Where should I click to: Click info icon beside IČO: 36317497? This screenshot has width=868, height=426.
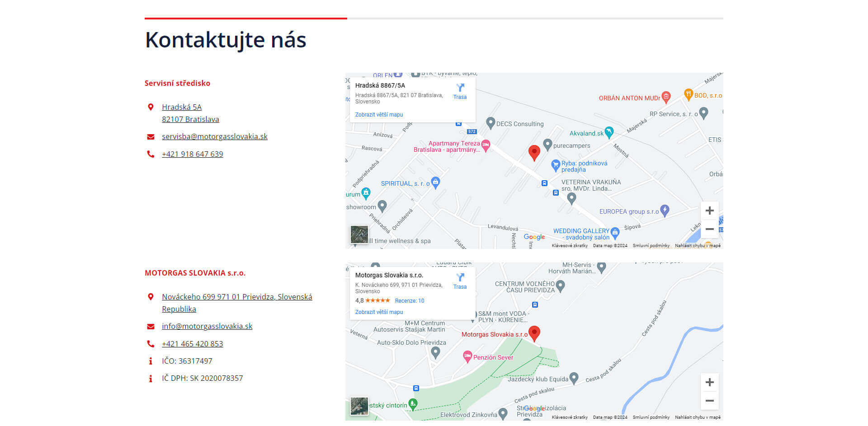pyautogui.click(x=151, y=361)
